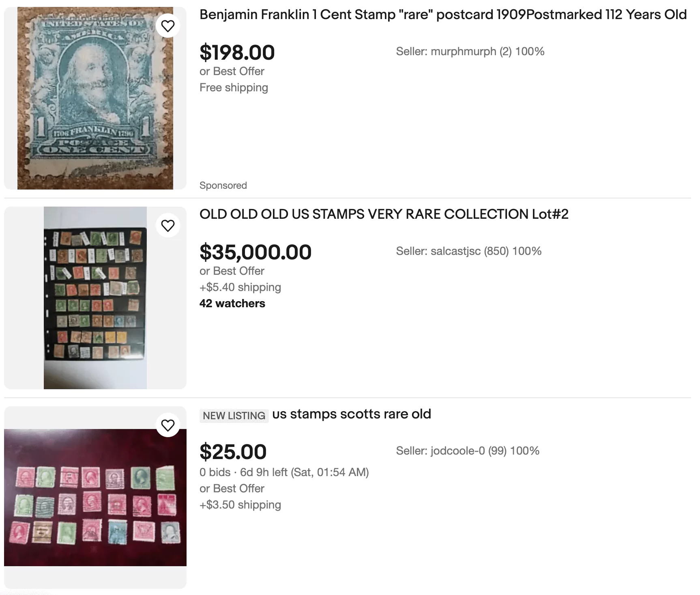View the red and green stamps photo

tap(95, 498)
